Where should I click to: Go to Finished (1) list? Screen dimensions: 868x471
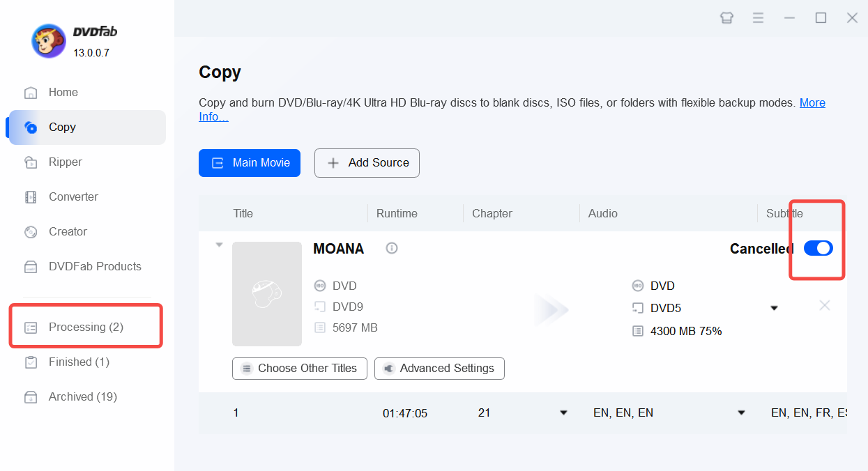pos(79,362)
